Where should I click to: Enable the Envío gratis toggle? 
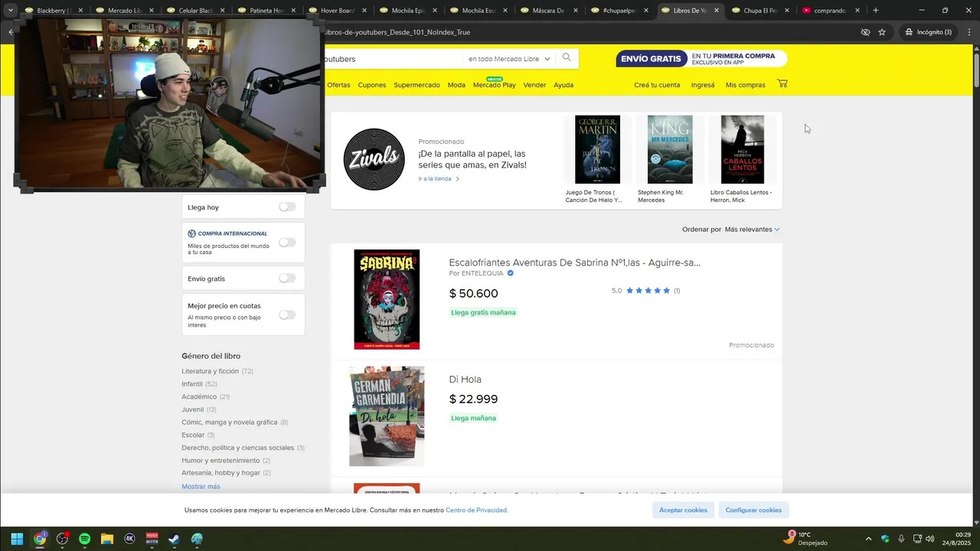pos(287,278)
